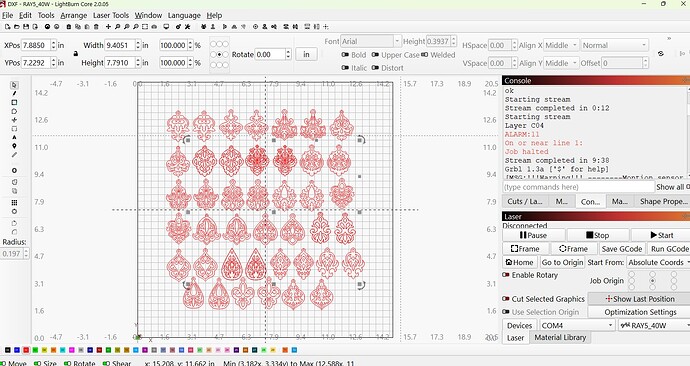690x366 pixels.
Task: Select the red color swatch in palette
Action: point(26,350)
